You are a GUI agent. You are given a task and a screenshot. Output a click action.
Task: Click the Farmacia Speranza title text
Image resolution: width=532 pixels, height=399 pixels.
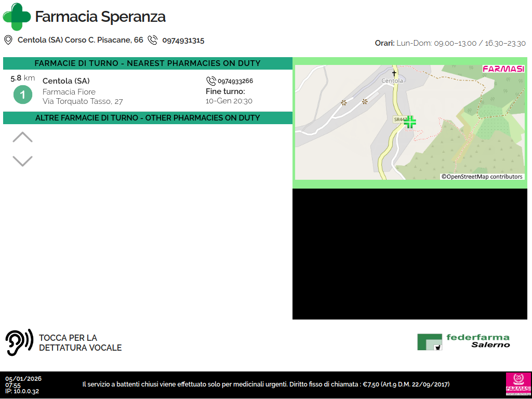(100, 17)
